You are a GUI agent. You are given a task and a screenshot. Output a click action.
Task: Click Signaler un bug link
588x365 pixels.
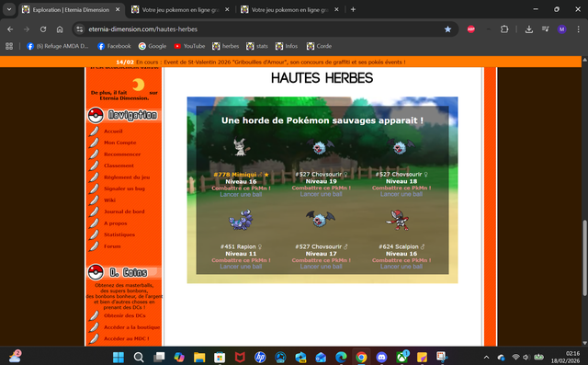(x=124, y=188)
